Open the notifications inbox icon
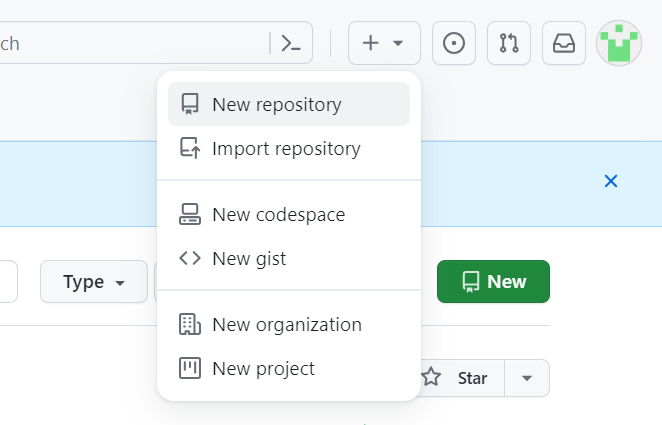The width and height of the screenshot is (662, 425). coord(564,43)
